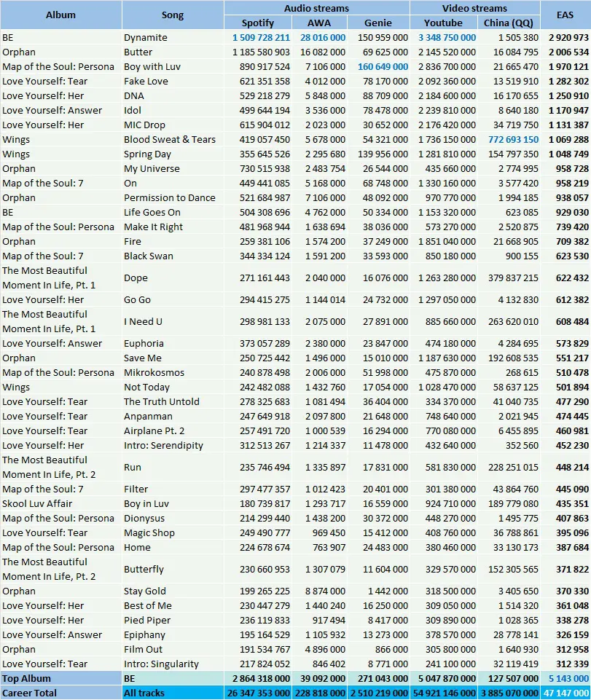Click Dynamite's Spotify value 1 509 728 211

(x=262, y=37)
